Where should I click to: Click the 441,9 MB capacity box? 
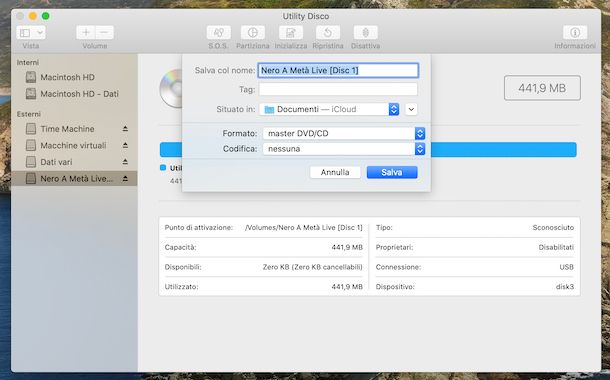pyautogui.click(x=542, y=88)
